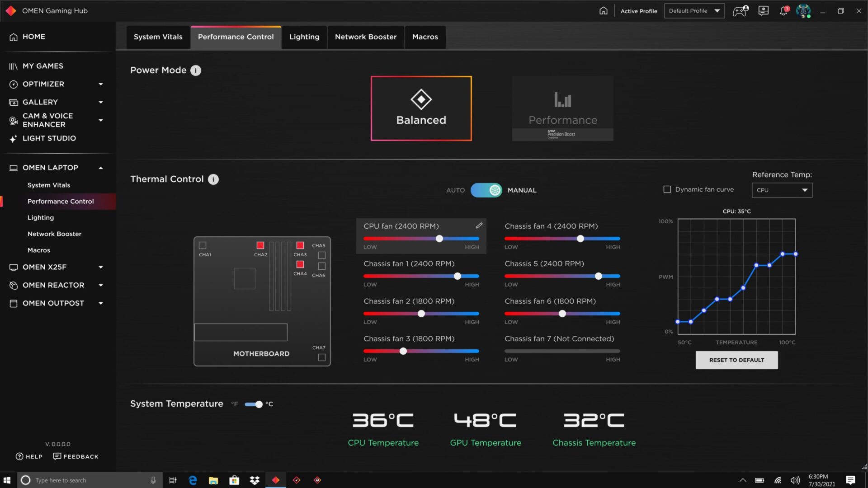The image size is (868, 488).
Task: Expand the OMEN OUTPOST section
Action: click(101, 303)
